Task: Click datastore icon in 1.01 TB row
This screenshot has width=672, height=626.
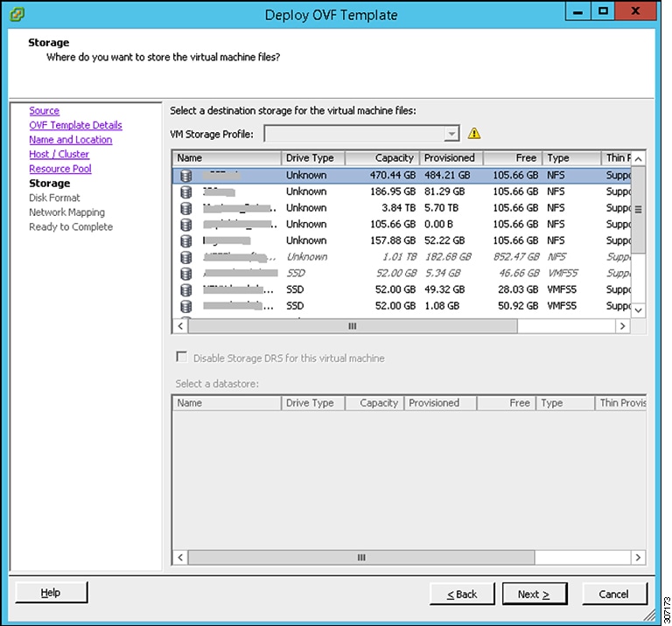Action: (x=186, y=257)
